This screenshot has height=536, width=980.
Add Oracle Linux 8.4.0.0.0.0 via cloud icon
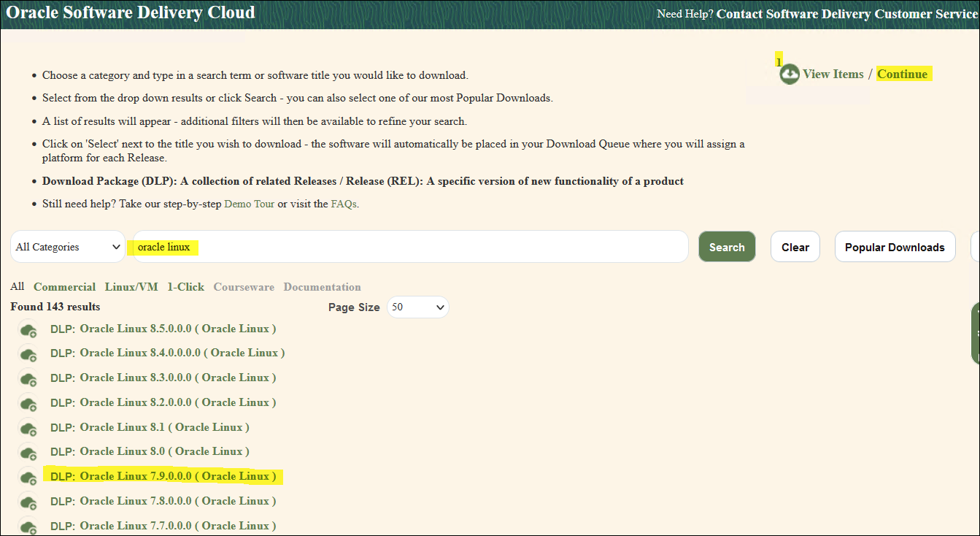click(x=28, y=354)
